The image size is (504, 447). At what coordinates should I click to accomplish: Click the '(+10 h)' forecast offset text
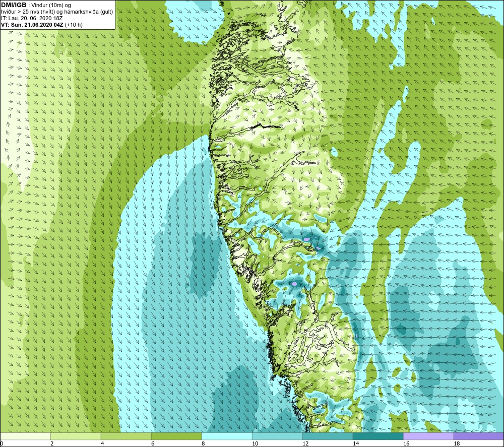pyautogui.click(x=74, y=25)
